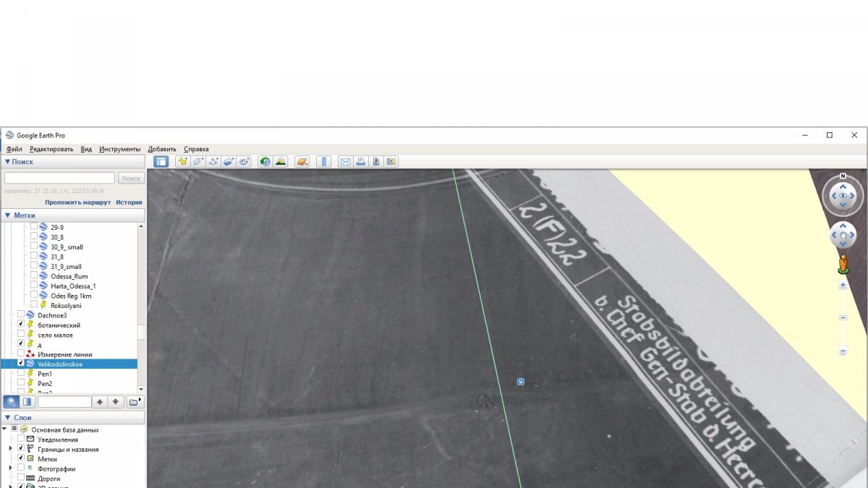Show historical imagery clock icon
The image size is (868, 488).
coord(265,162)
